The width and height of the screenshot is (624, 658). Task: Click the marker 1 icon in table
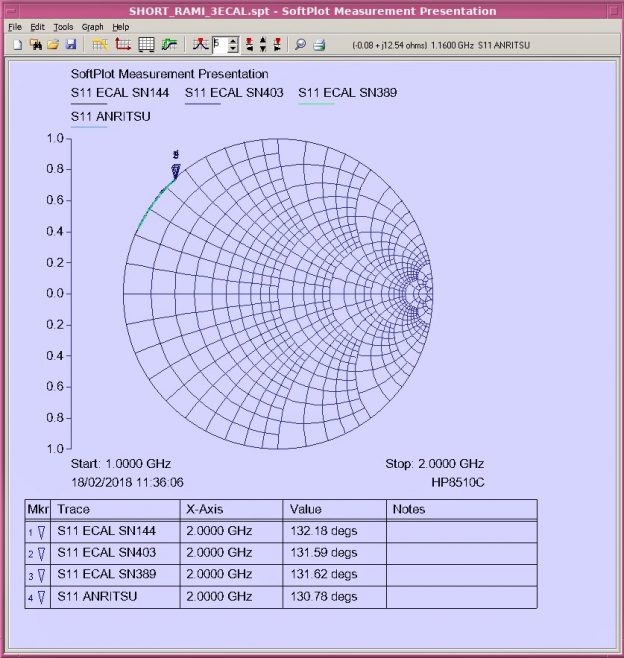41,533
